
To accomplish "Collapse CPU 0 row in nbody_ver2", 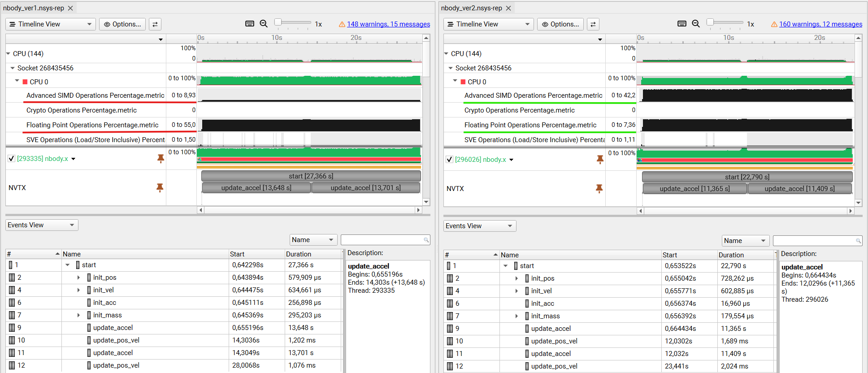I will (x=455, y=81).
